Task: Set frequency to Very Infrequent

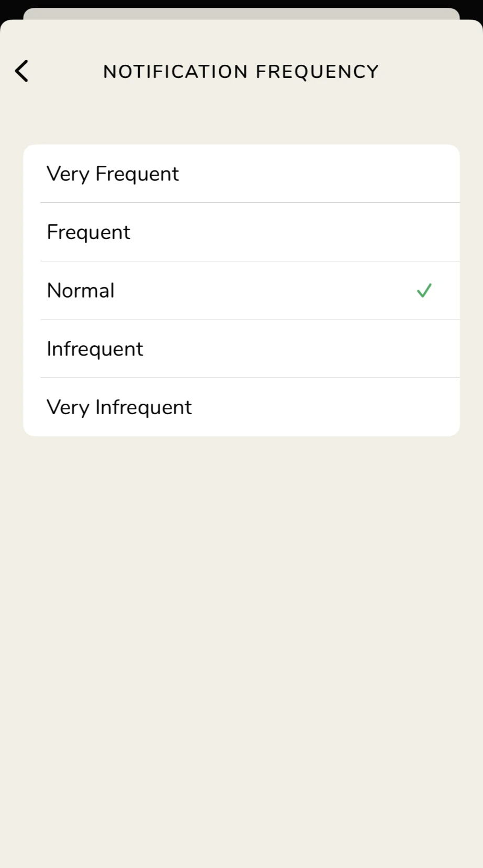Action: 241,407
